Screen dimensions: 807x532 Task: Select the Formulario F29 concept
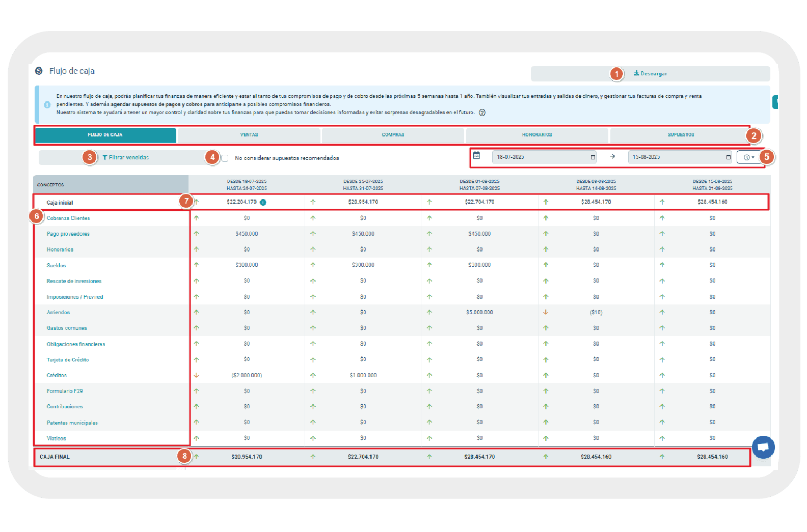pyautogui.click(x=65, y=391)
